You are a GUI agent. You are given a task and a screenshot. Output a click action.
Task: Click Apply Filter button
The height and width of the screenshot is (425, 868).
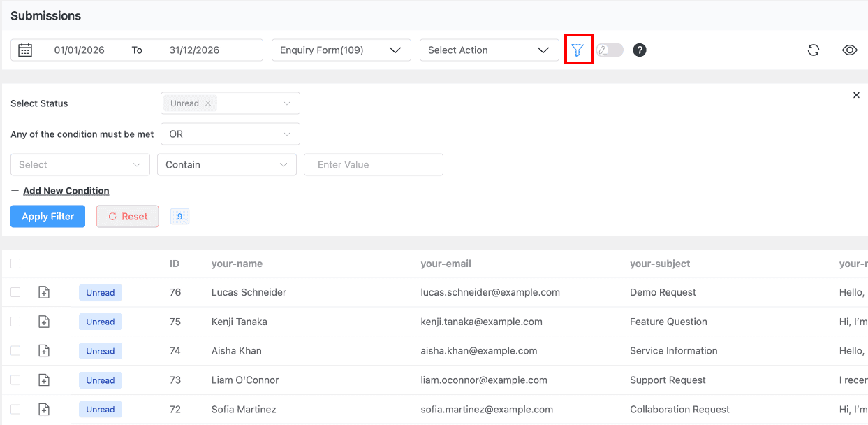(47, 217)
